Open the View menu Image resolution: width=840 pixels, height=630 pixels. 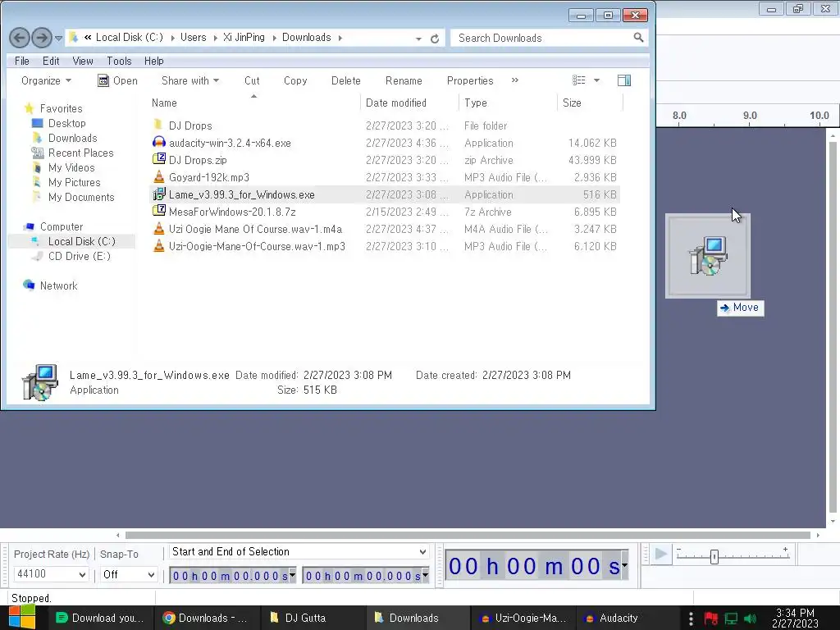click(x=83, y=61)
